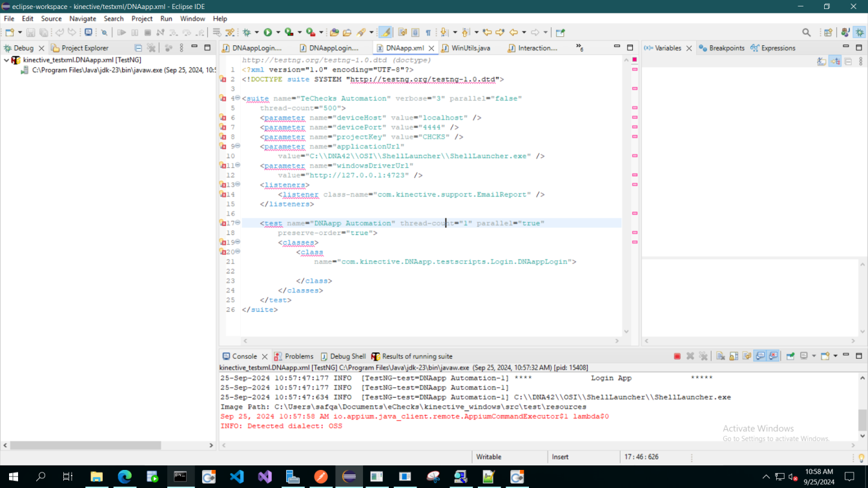This screenshot has height=488, width=868.
Task: Show hidden editor tabs list chevron
Action: click(x=579, y=48)
